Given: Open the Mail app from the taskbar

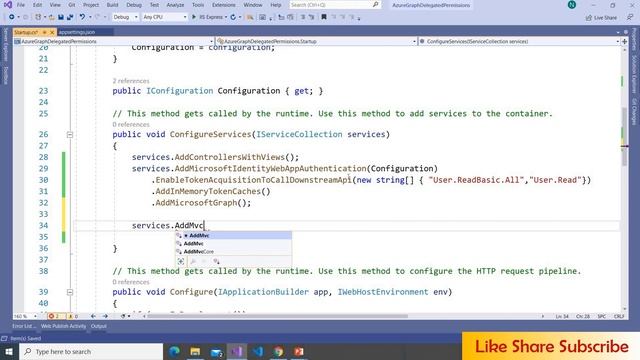Looking at the screenshot, I should [216, 351].
